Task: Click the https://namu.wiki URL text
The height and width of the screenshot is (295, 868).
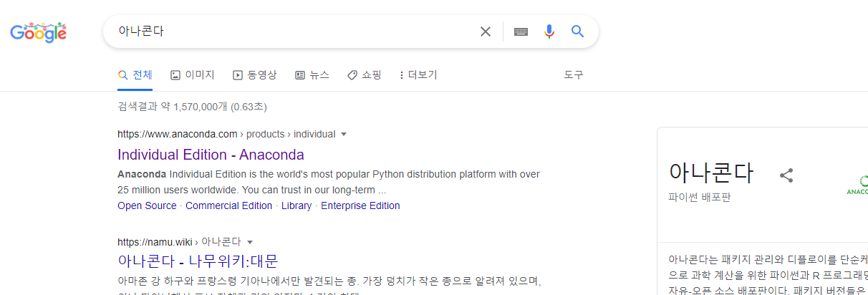Action: coord(155,242)
